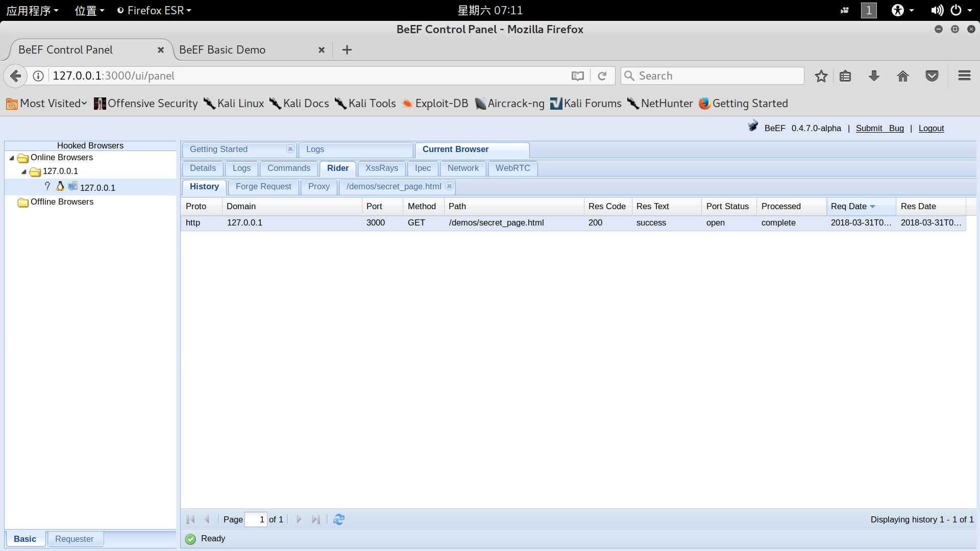Click the Logs tab in navigation
This screenshot has height=551, width=980.
(x=315, y=148)
